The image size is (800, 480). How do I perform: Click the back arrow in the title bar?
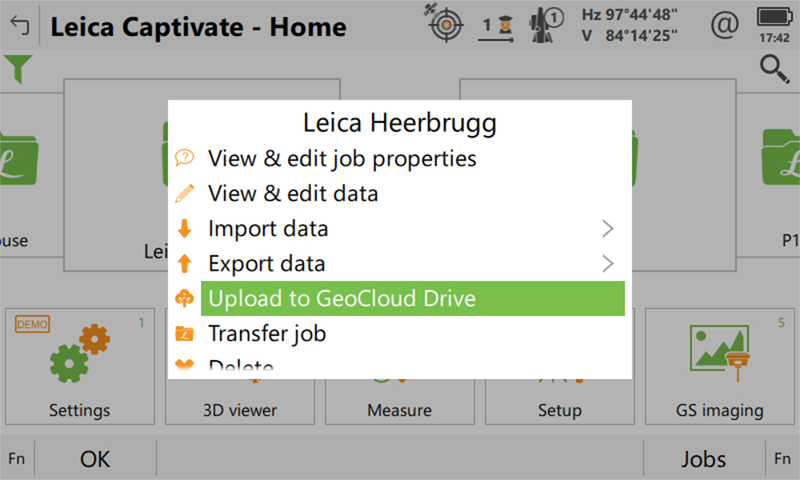[19, 25]
